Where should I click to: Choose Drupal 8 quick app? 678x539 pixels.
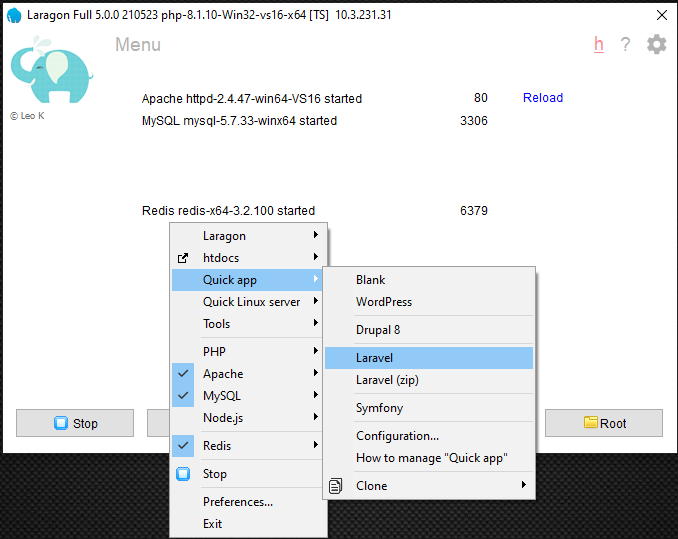point(429,330)
